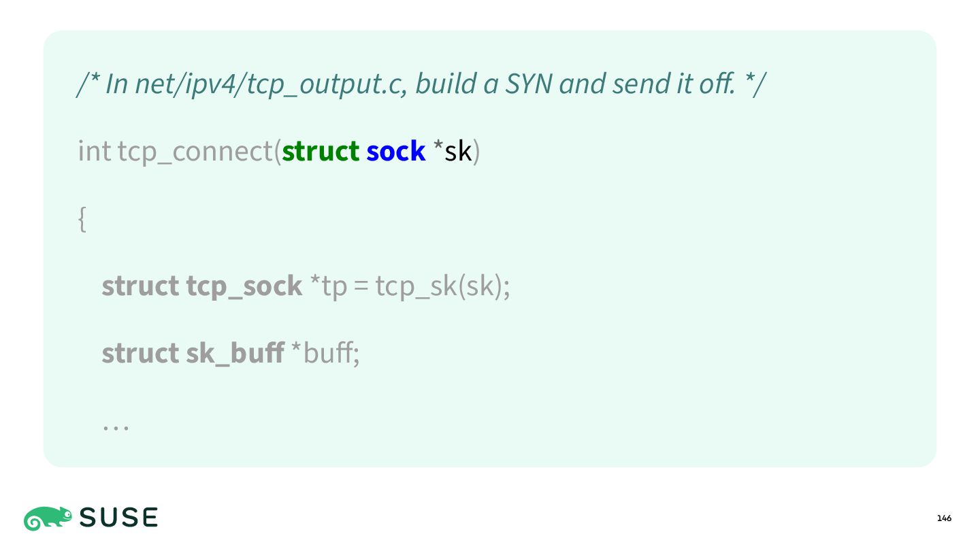Image resolution: width=980 pixels, height=551 pixels.
Task: Click slide number 146
Action: click(944, 518)
